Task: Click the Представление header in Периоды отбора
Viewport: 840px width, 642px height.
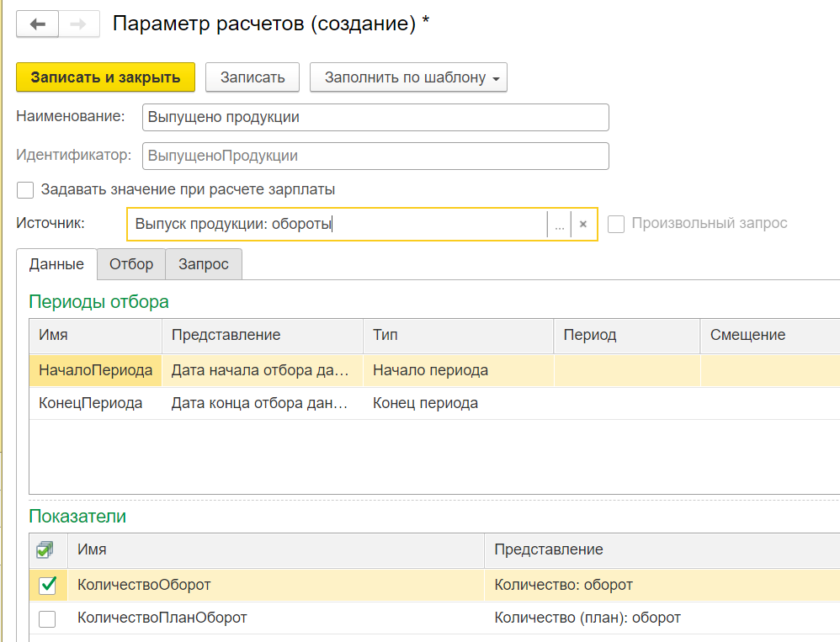Action: tap(263, 336)
